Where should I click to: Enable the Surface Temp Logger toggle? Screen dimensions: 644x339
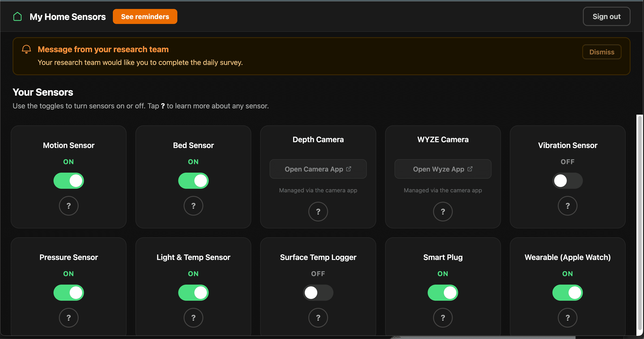tap(318, 292)
